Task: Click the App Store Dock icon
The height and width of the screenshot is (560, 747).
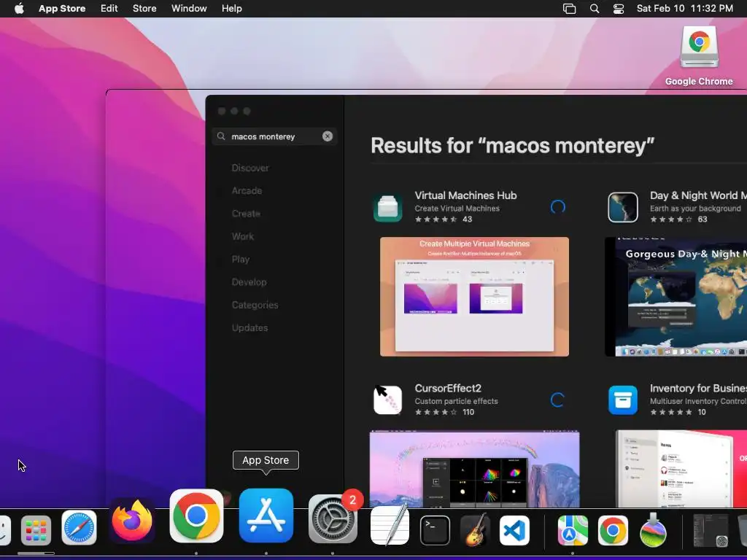Action: click(266, 516)
